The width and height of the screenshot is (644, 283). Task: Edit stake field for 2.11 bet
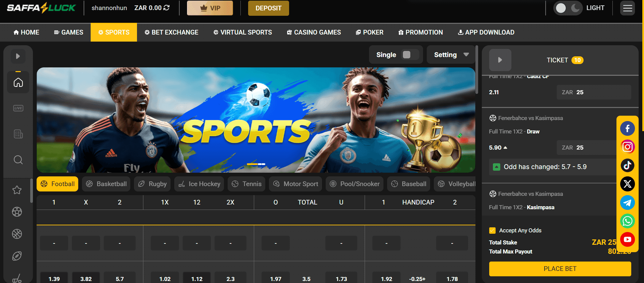pos(594,92)
